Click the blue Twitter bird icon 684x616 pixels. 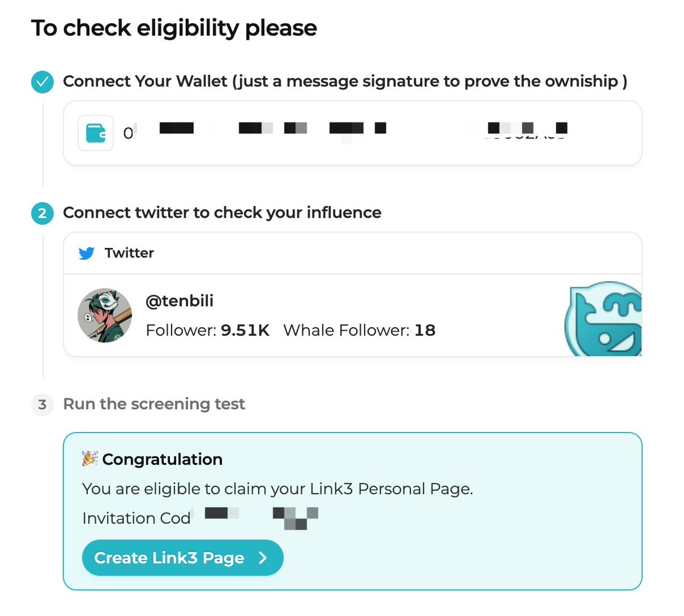point(87,253)
